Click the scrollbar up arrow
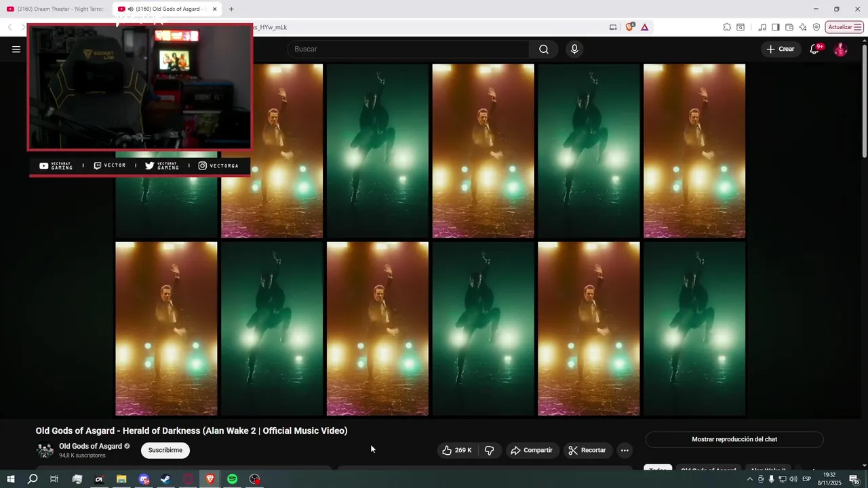The height and width of the screenshot is (488, 868). pyautogui.click(x=864, y=39)
